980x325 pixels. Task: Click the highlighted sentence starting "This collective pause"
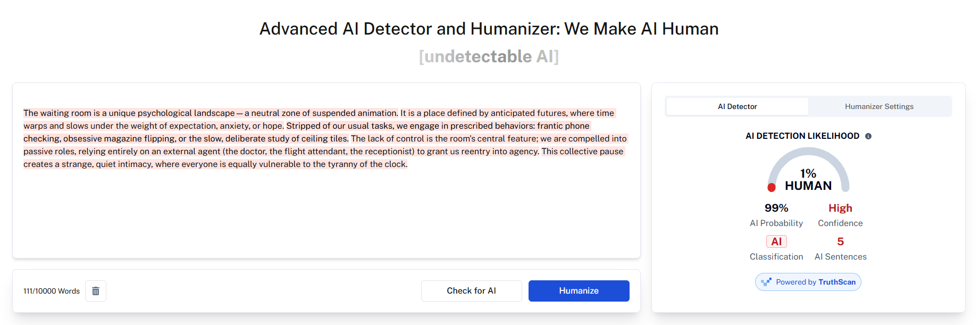(x=582, y=152)
